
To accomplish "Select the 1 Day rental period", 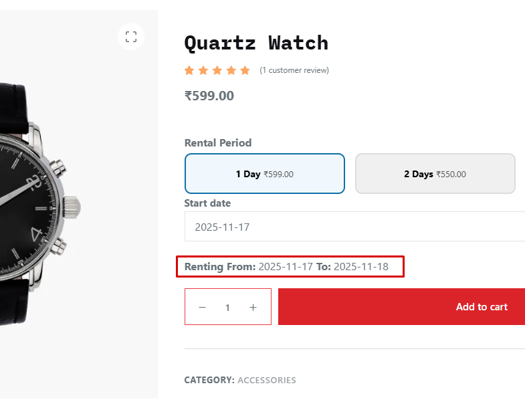I will tap(264, 174).
